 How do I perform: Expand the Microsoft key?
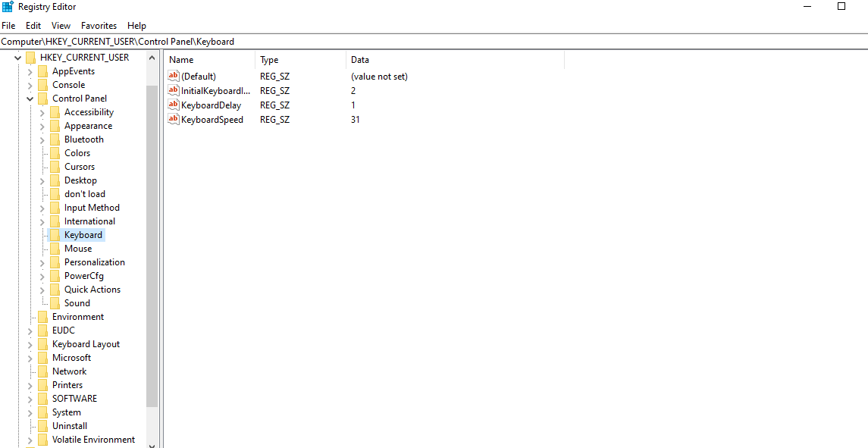pos(30,358)
